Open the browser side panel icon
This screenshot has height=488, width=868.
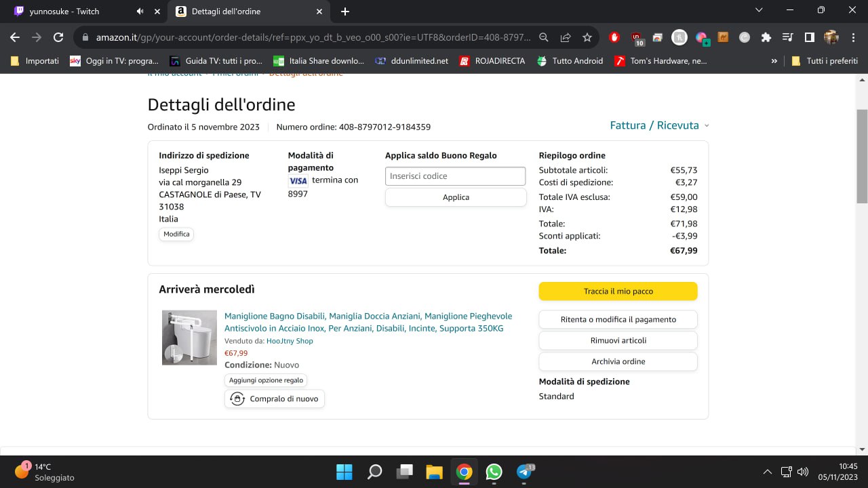[809, 37]
